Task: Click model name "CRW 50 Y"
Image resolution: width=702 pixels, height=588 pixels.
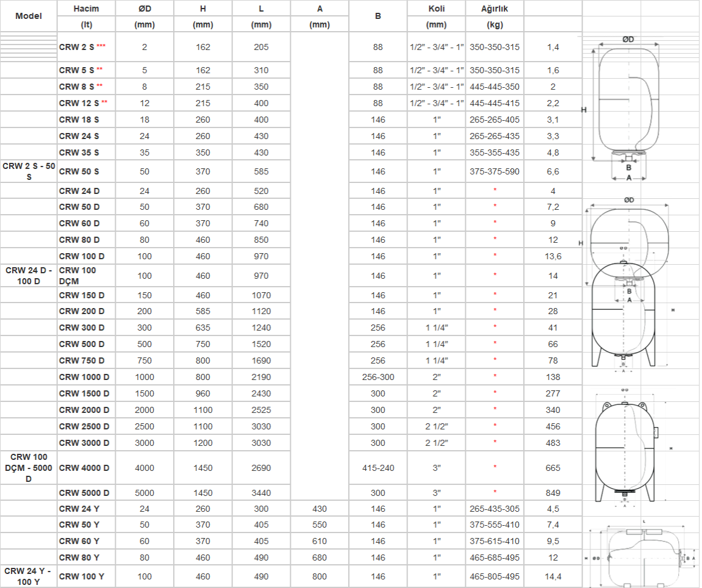Action: [79, 525]
